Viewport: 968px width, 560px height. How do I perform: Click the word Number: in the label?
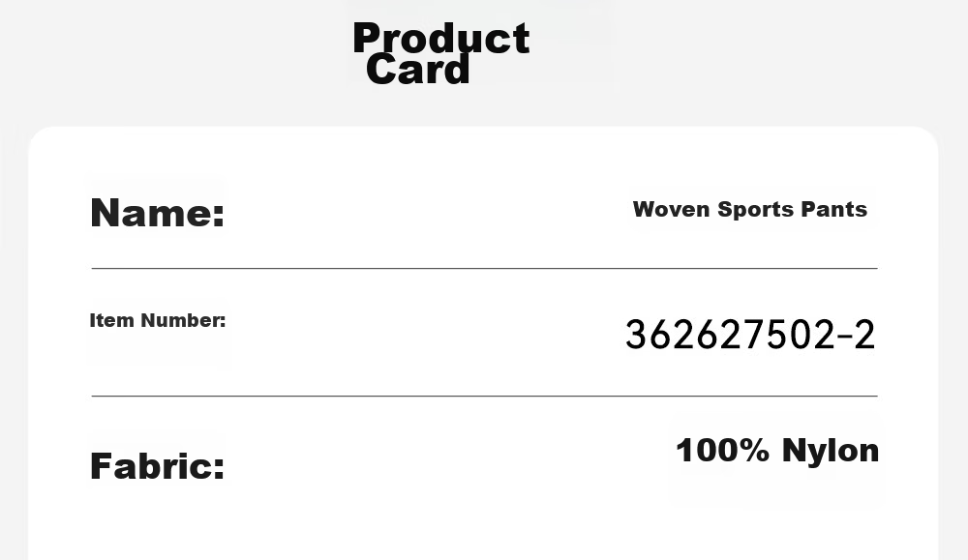tap(183, 320)
